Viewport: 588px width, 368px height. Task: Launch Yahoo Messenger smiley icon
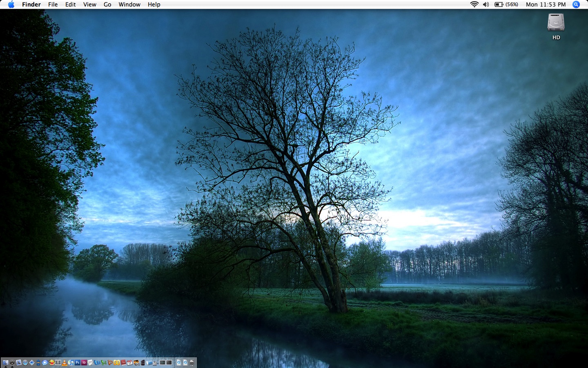pos(51,362)
